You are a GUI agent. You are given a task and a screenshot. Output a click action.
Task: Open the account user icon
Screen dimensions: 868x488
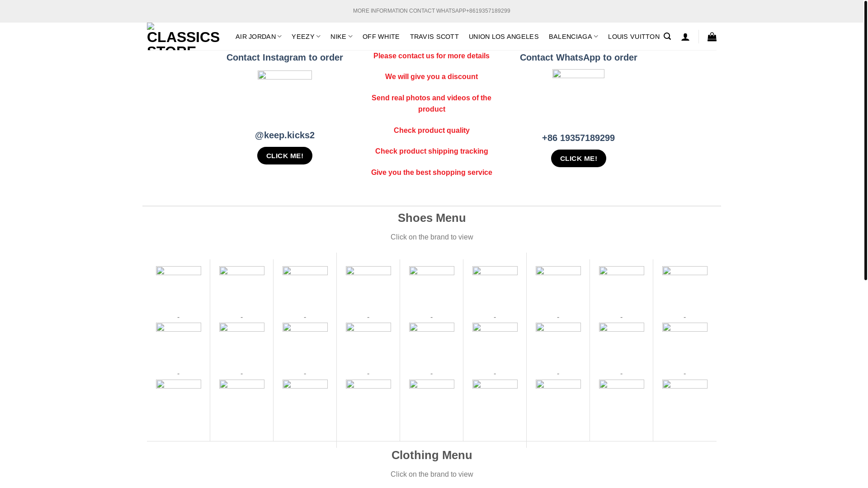[x=685, y=37]
